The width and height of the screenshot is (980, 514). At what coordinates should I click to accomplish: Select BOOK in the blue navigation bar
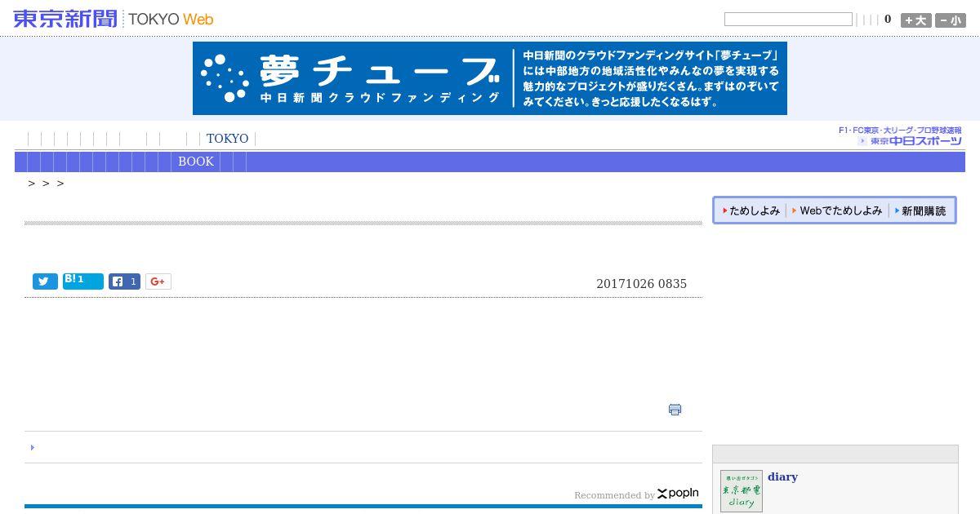[x=196, y=162]
